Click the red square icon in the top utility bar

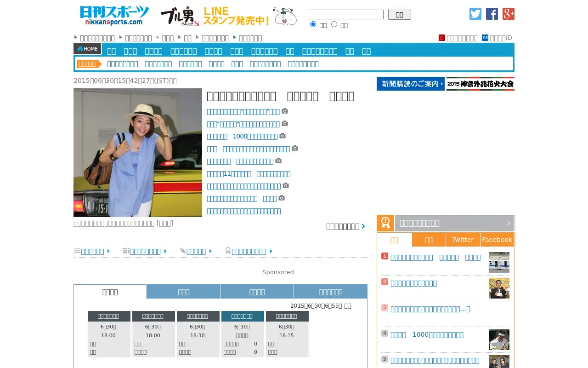click(442, 38)
